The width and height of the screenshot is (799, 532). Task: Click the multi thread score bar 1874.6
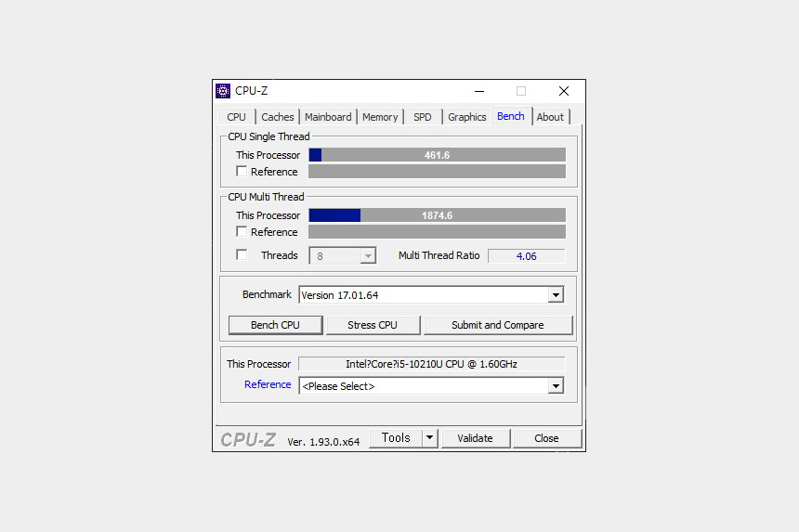(438, 215)
